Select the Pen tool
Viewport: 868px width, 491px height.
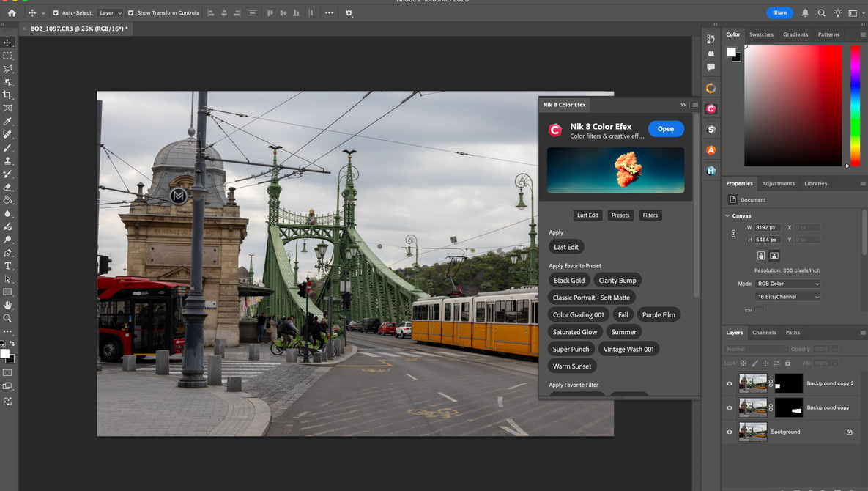(x=8, y=253)
